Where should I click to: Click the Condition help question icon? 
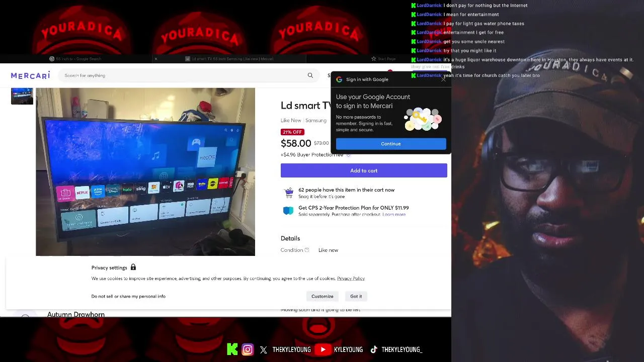[306, 250]
